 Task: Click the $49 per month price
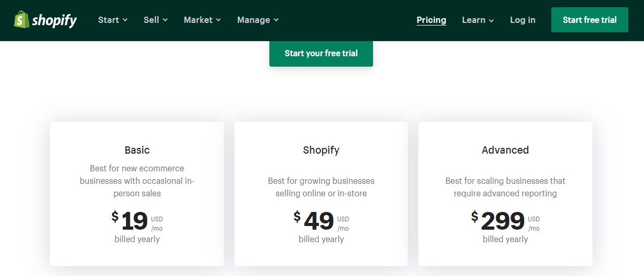321,221
